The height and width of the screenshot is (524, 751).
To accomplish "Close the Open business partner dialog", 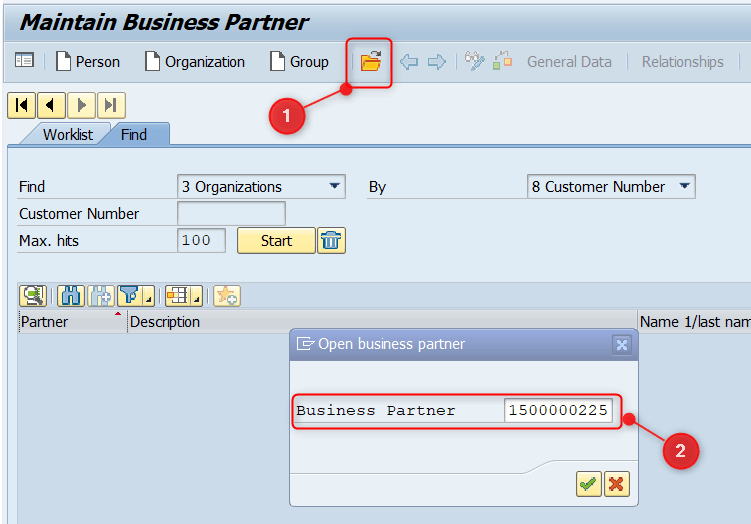I will 622,345.
